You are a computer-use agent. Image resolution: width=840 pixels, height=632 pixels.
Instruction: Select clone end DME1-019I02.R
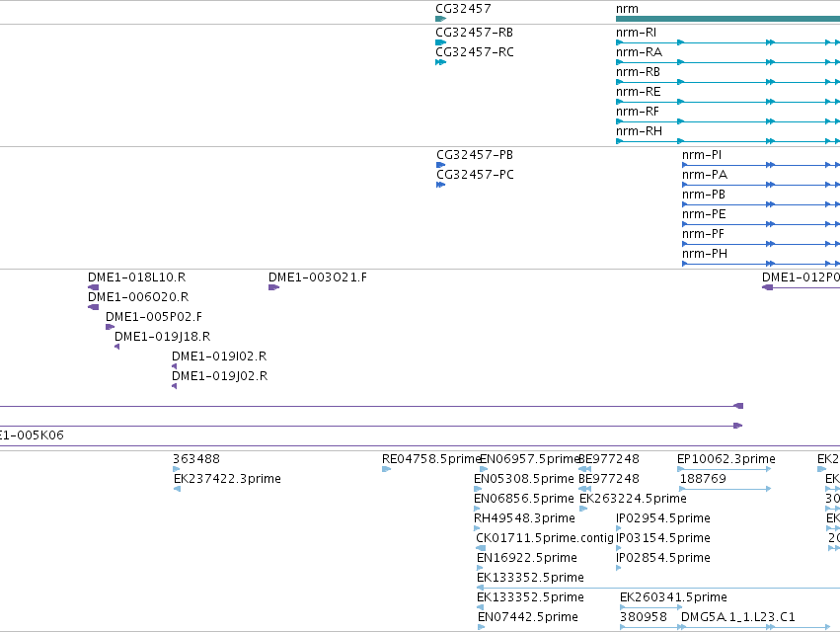click(219, 357)
